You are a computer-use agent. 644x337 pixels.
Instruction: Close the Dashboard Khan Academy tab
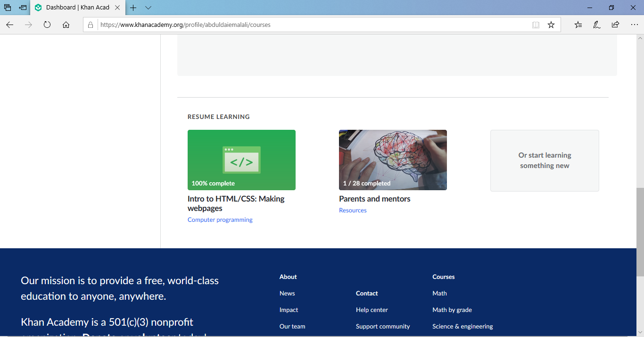point(117,8)
